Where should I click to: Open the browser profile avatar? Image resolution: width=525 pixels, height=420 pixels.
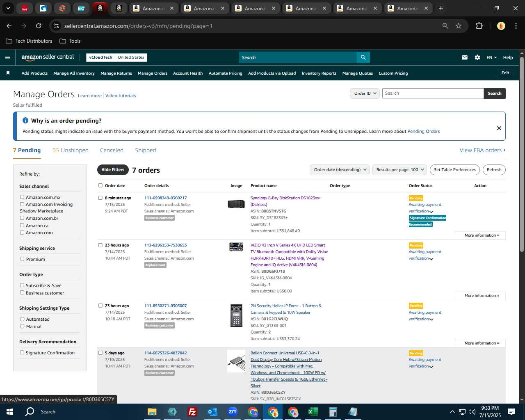click(x=501, y=26)
